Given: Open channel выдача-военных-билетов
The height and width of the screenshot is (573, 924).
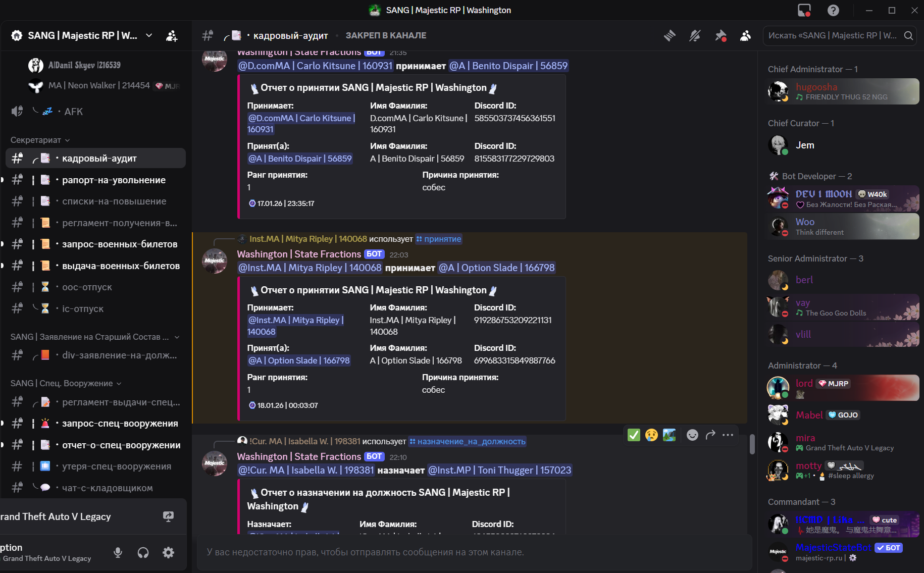Looking at the screenshot, I should coord(95,266).
